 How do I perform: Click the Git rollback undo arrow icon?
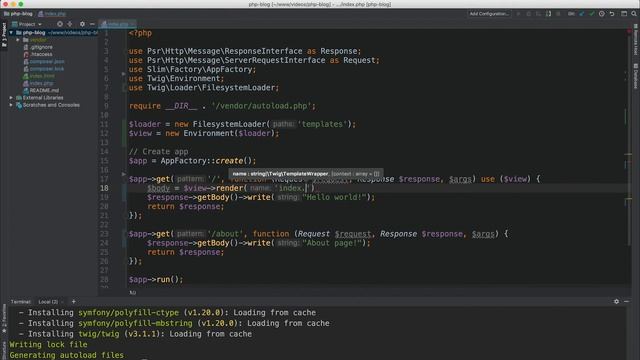click(x=612, y=14)
